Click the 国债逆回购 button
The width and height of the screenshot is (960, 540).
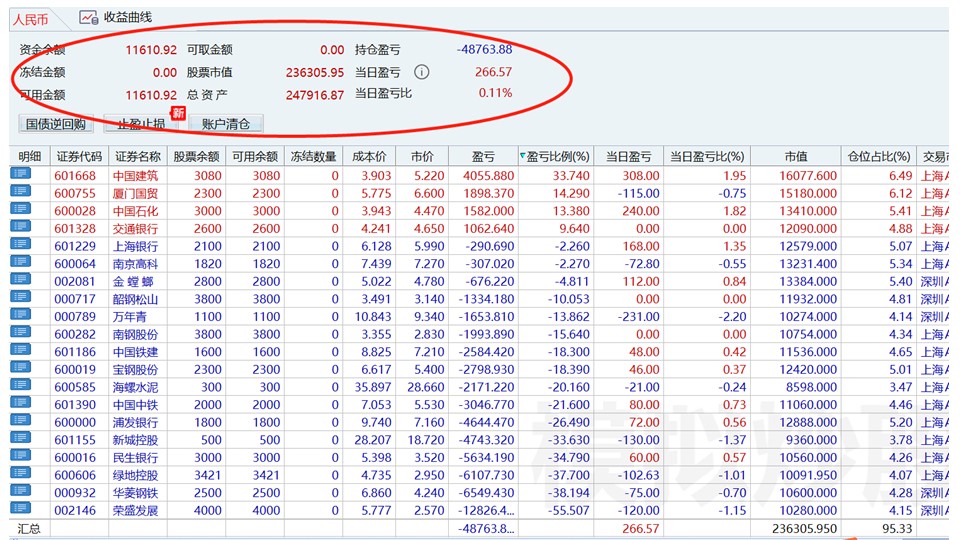56,124
